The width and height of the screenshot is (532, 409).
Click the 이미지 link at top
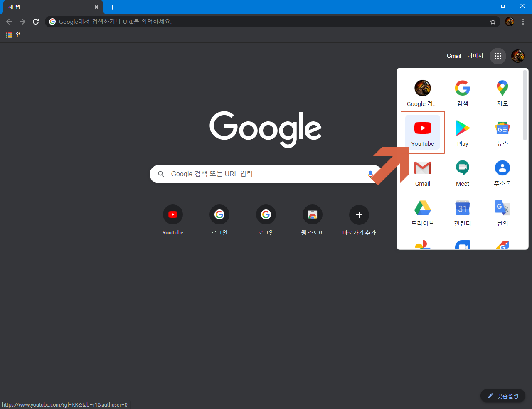pos(475,56)
